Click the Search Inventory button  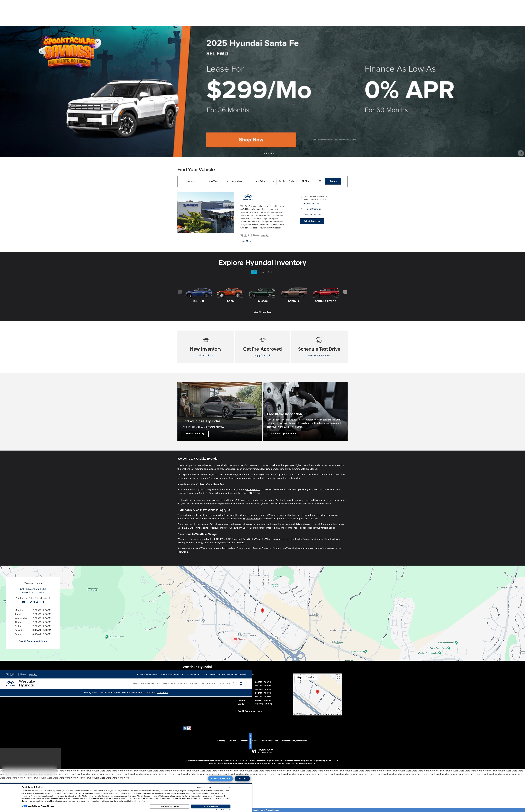195,434
